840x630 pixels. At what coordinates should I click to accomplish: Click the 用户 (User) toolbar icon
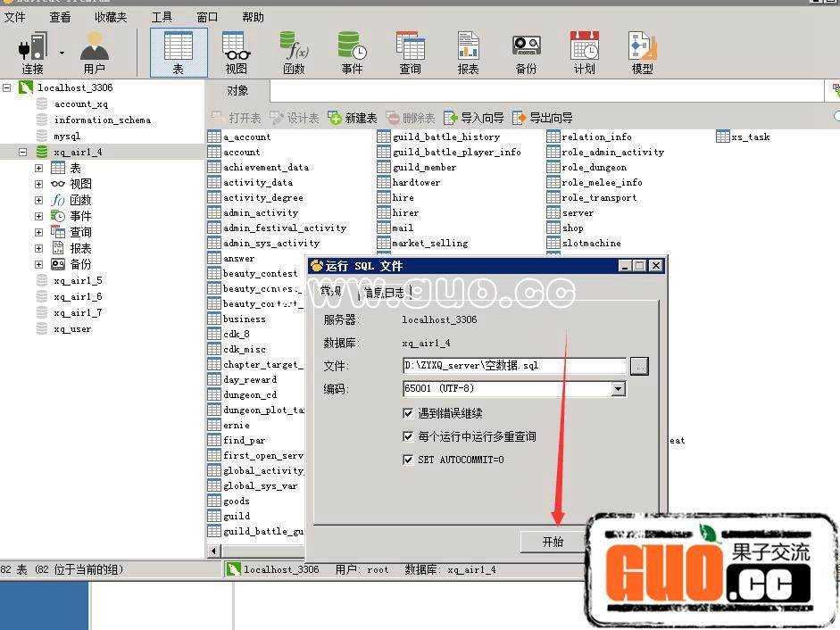coord(94,52)
